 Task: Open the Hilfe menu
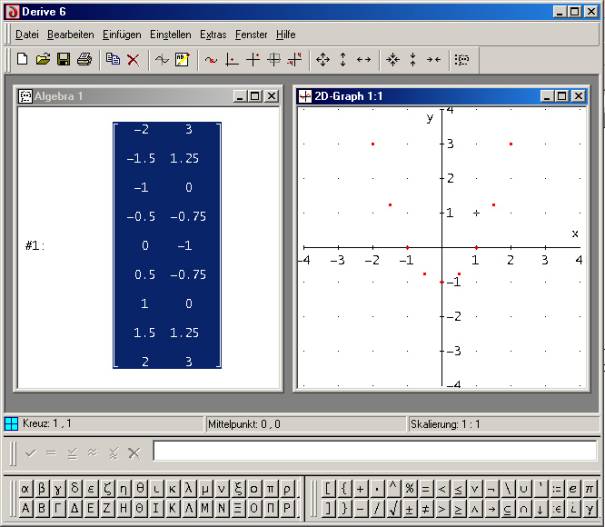286,34
